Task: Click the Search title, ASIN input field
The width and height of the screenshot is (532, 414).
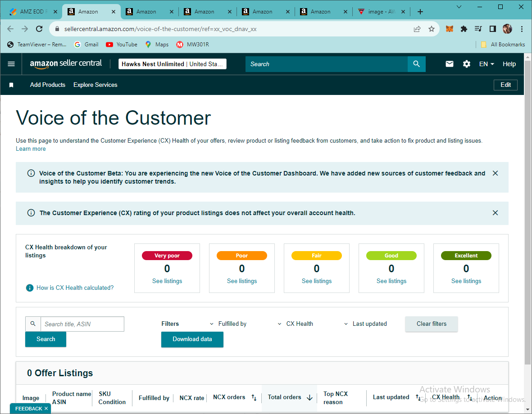Action: (82, 324)
